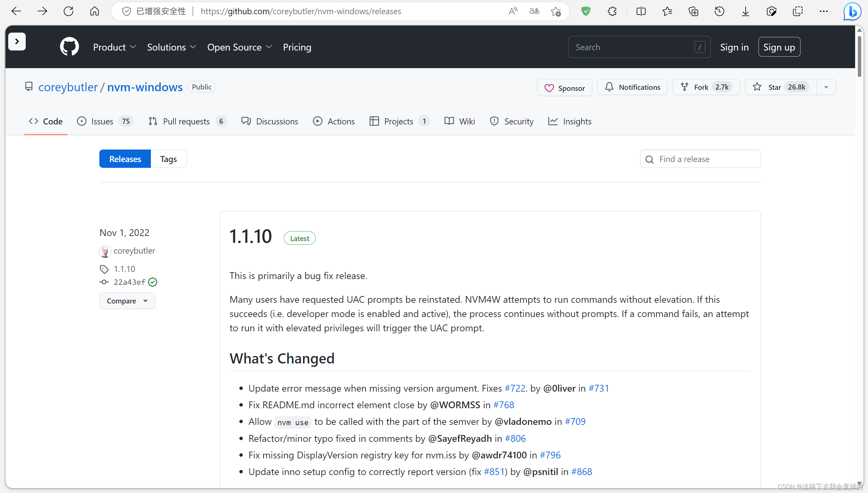Go to browser home page
Screen dimensions: 868x493
94,11
